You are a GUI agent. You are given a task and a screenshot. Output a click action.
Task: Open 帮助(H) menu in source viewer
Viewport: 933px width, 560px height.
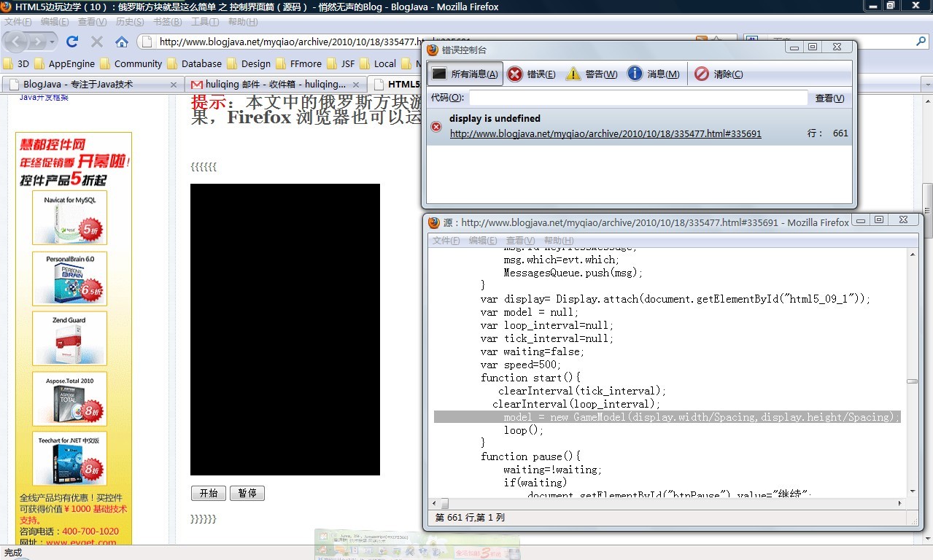(x=559, y=241)
